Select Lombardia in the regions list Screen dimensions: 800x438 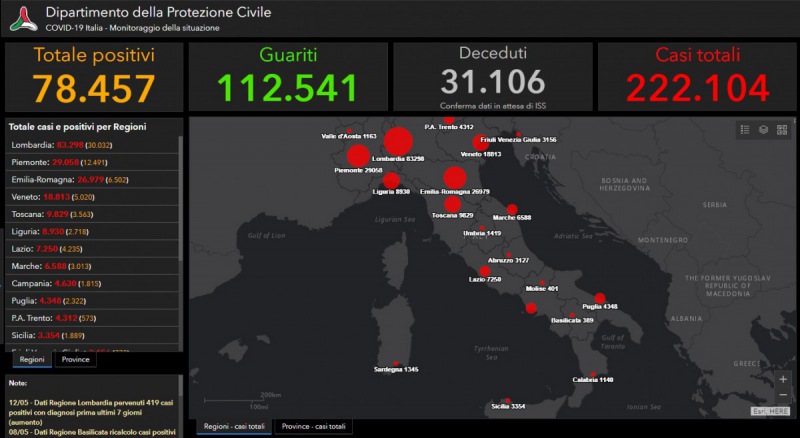coord(90,145)
